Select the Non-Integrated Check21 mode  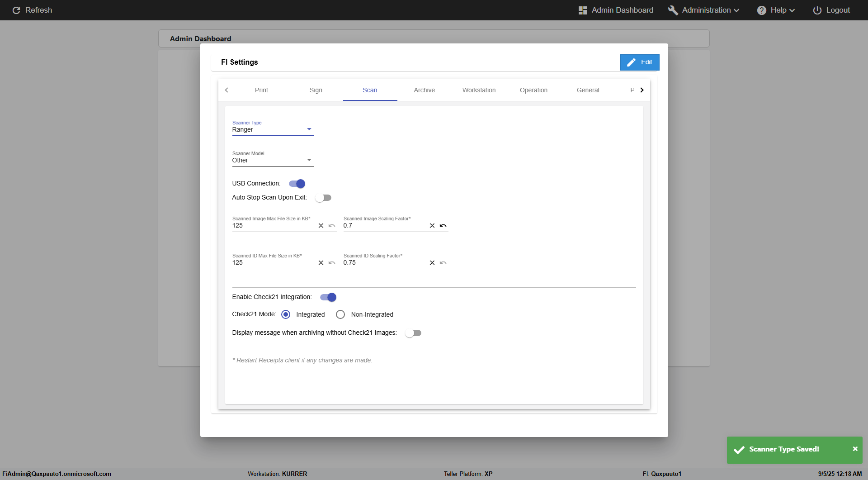pyautogui.click(x=340, y=314)
